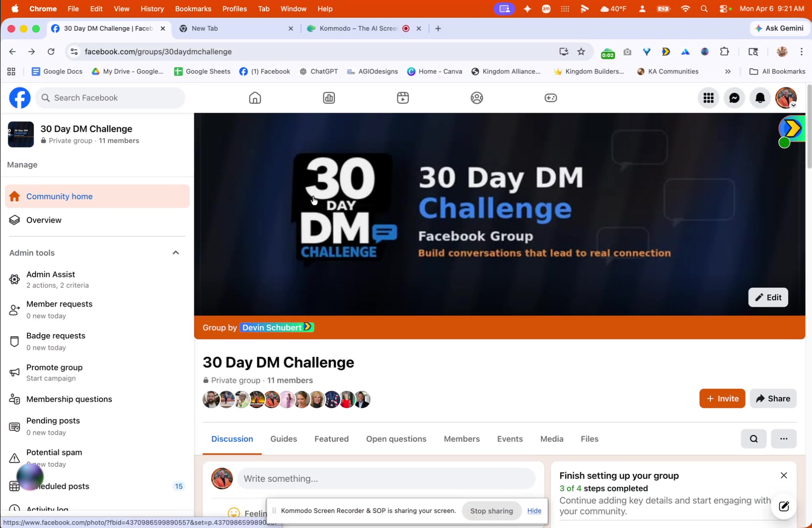Open Ask Gemini button

tap(779, 28)
